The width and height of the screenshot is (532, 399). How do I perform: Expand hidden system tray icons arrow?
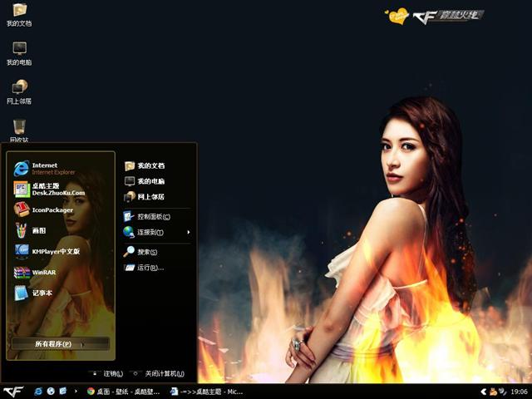[x=484, y=392]
